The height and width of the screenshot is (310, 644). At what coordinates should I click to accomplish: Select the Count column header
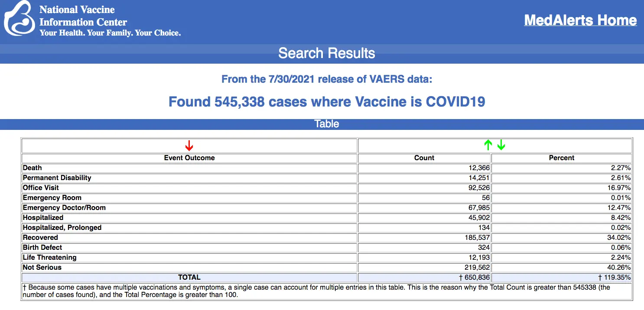[x=424, y=158]
